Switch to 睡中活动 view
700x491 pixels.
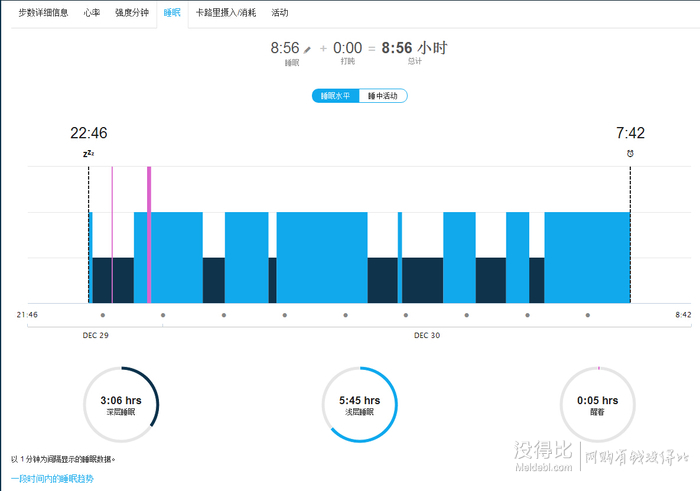(x=383, y=96)
